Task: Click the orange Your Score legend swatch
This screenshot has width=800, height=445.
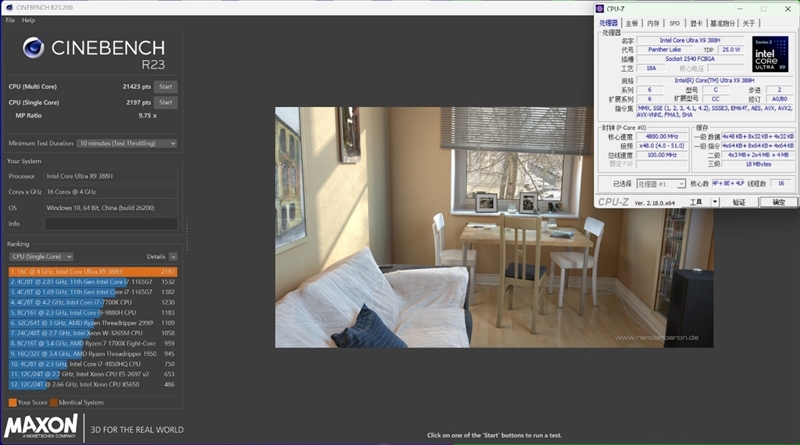Action: [x=11, y=402]
